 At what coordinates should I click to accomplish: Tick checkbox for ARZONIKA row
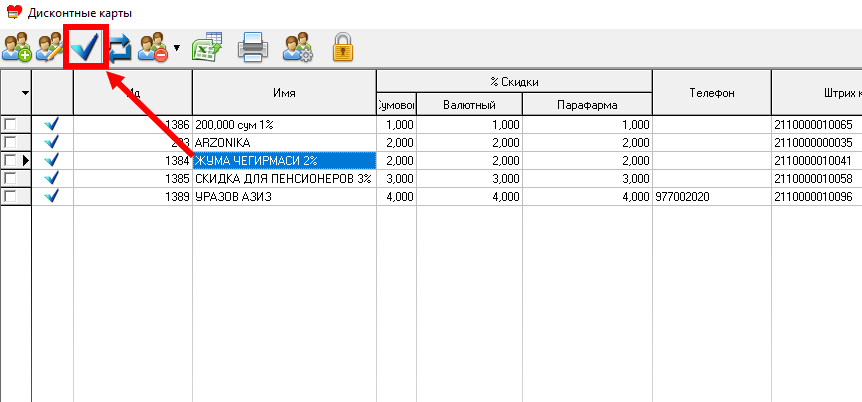pos(10,143)
